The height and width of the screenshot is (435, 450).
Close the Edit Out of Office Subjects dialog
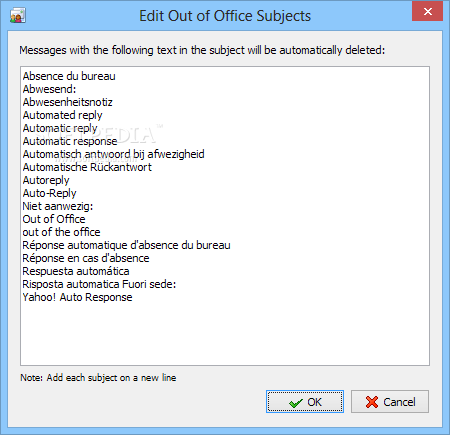click(427, 12)
